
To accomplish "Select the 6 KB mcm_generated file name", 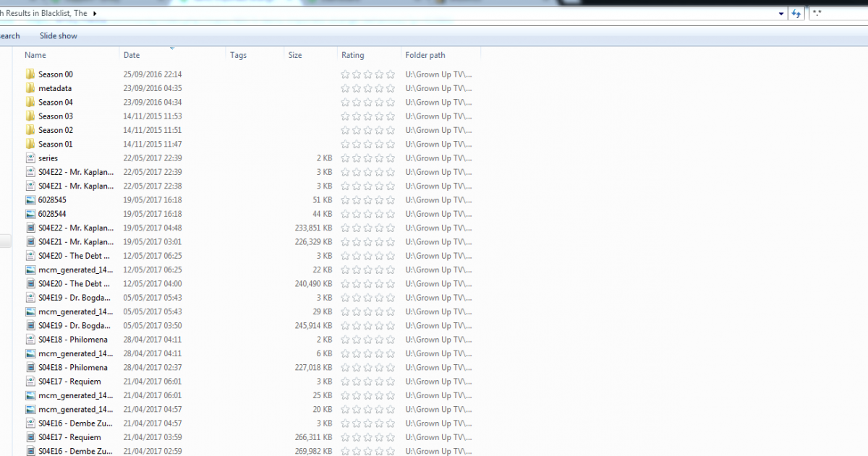I will click(x=76, y=354).
